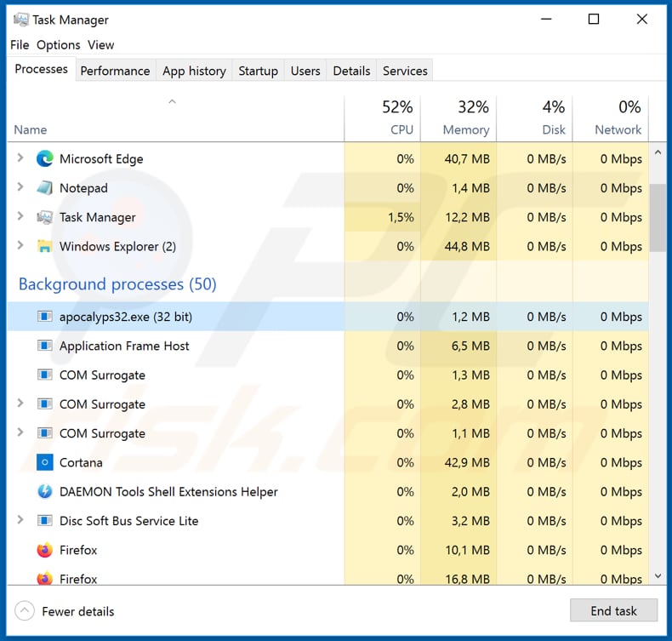Click the DAEMON Tools Shell Extensions icon
672x641 pixels.
pyautogui.click(x=44, y=491)
